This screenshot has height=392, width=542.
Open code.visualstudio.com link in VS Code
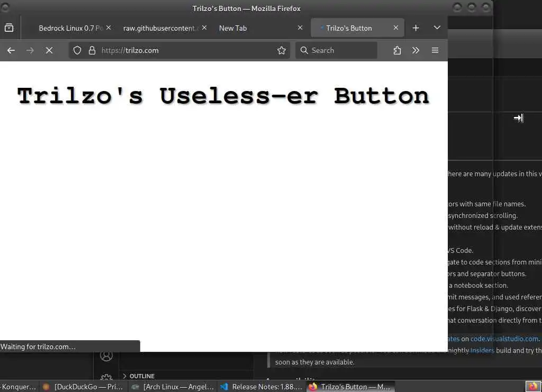point(504,339)
